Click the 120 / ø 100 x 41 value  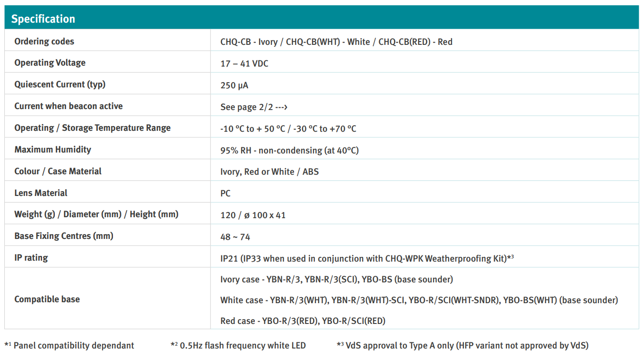(253, 215)
